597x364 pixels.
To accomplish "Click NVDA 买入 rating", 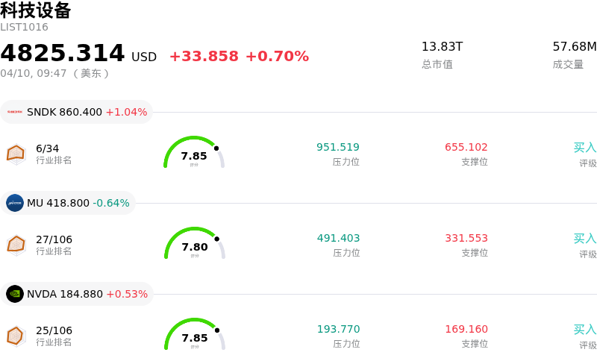I will click(584, 330).
